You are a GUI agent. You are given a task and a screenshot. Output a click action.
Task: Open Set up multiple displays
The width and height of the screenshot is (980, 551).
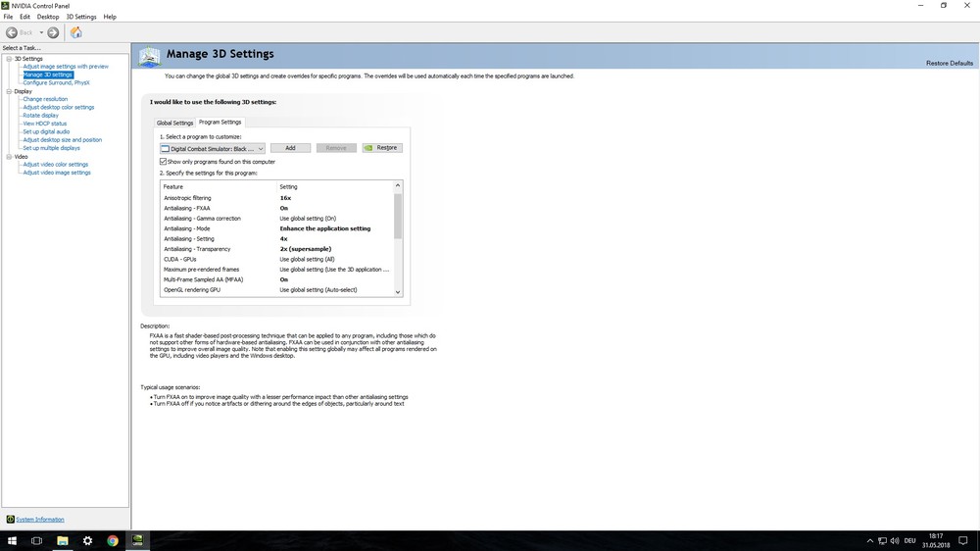point(51,148)
